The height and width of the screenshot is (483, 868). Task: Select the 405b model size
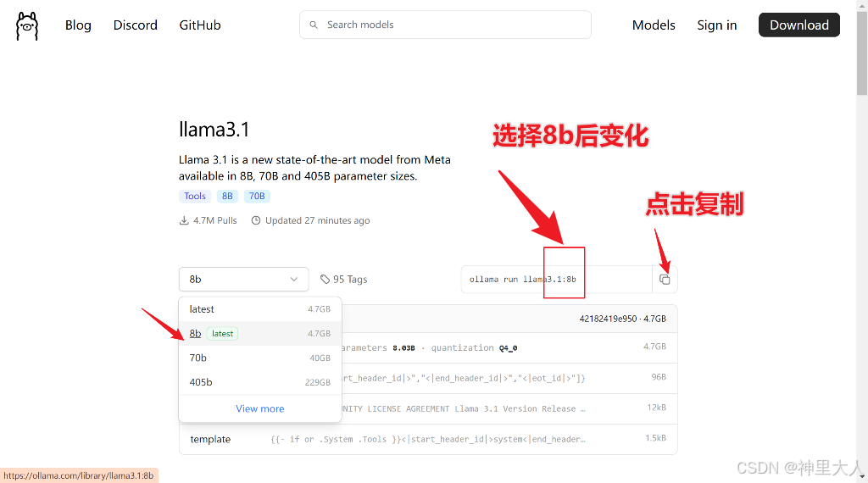tap(260, 382)
